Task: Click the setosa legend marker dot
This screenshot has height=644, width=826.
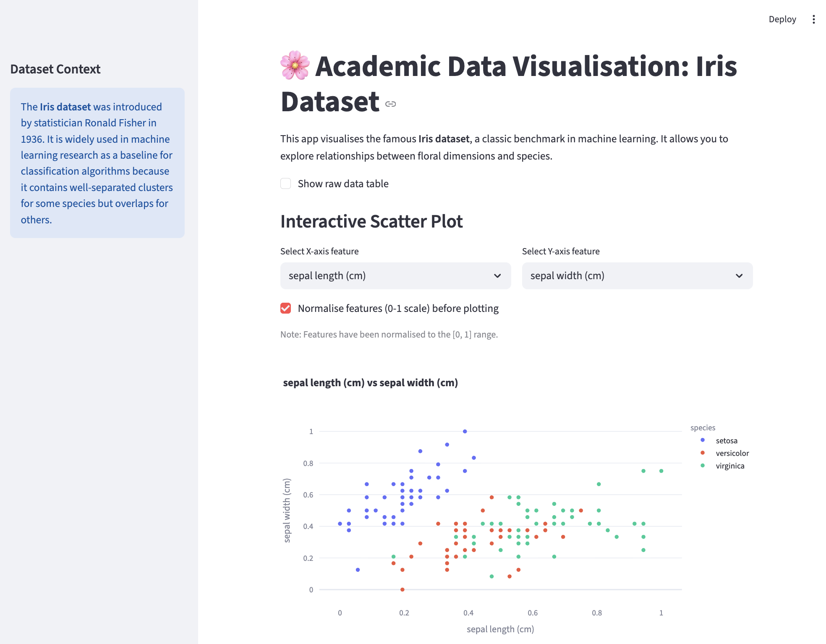Action: click(x=703, y=440)
